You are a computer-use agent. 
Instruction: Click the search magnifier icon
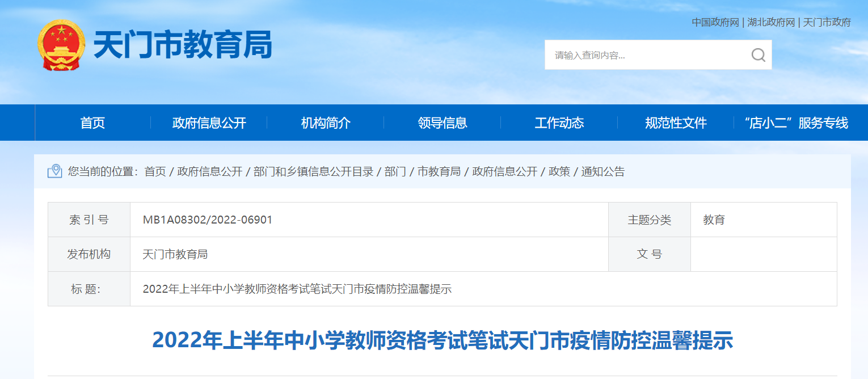(758, 55)
